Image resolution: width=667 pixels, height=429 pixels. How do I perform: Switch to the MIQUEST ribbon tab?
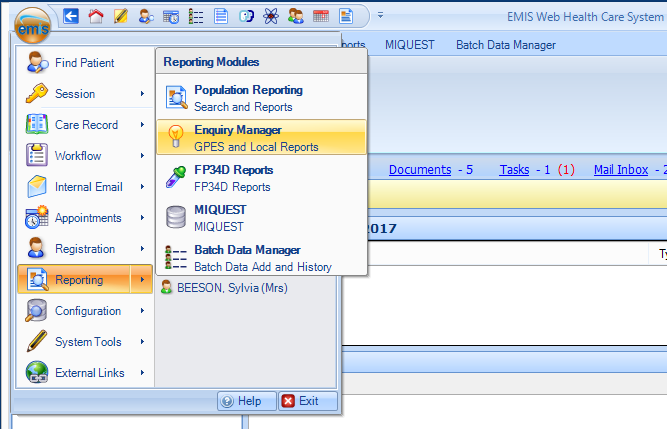pyautogui.click(x=410, y=45)
